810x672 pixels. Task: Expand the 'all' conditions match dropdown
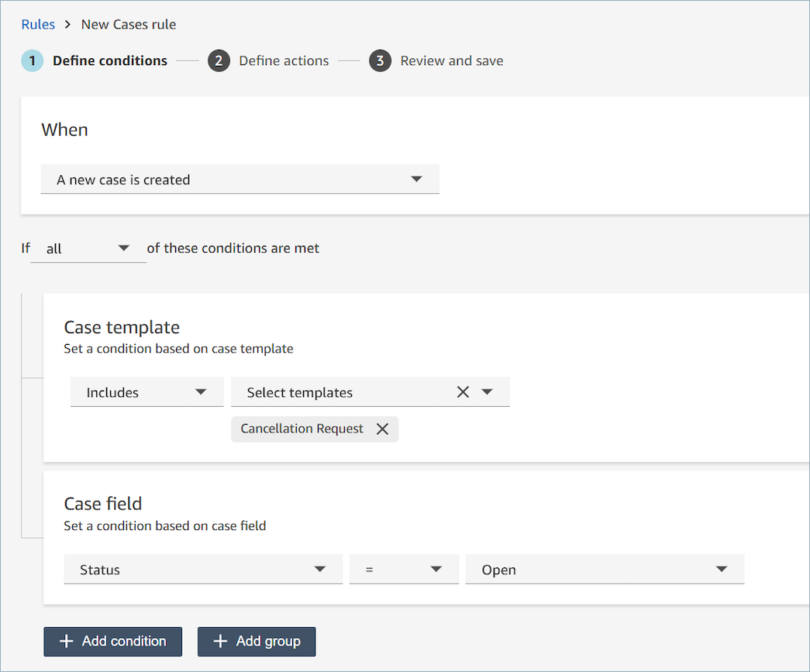coord(88,249)
